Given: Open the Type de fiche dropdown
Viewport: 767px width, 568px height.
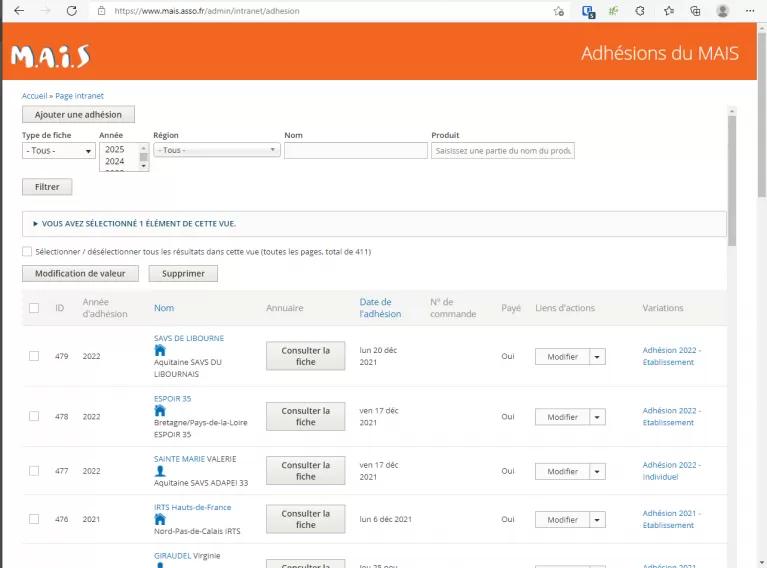Looking at the screenshot, I should click(x=58, y=151).
